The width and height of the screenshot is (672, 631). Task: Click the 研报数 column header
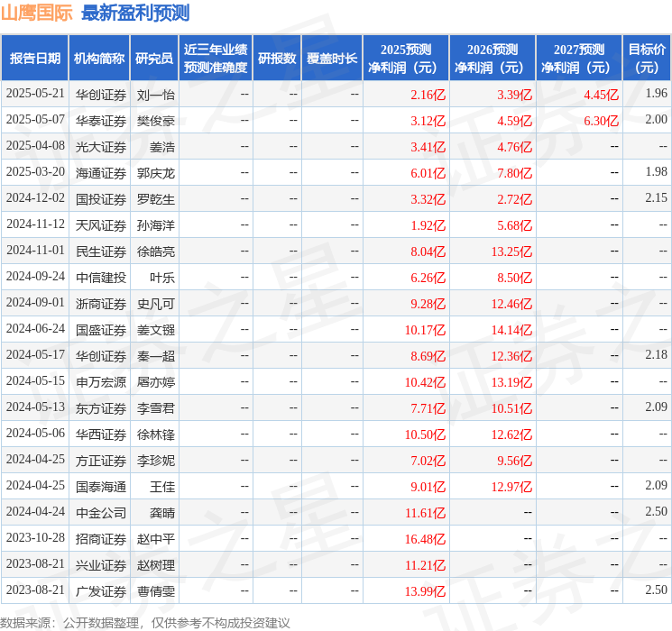point(277,59)
